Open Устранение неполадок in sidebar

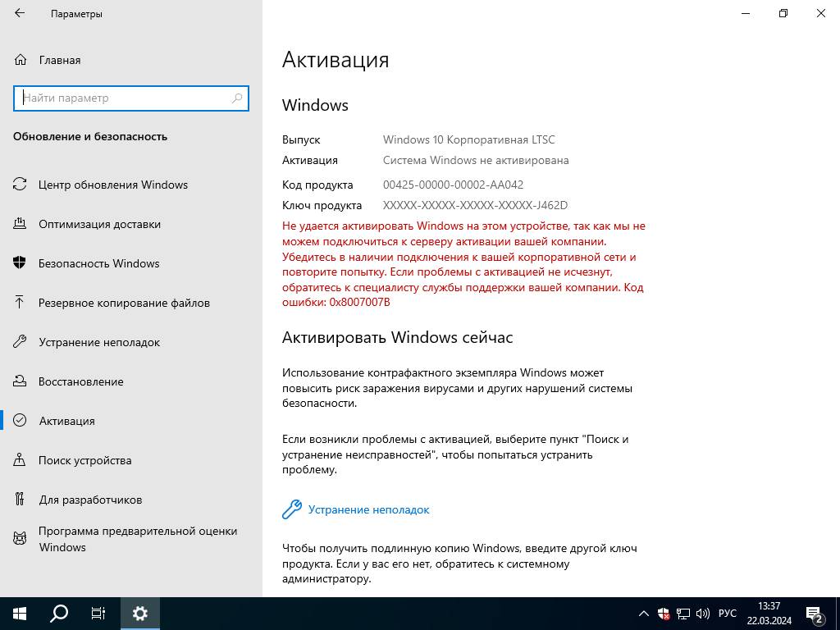click(131, 342)
